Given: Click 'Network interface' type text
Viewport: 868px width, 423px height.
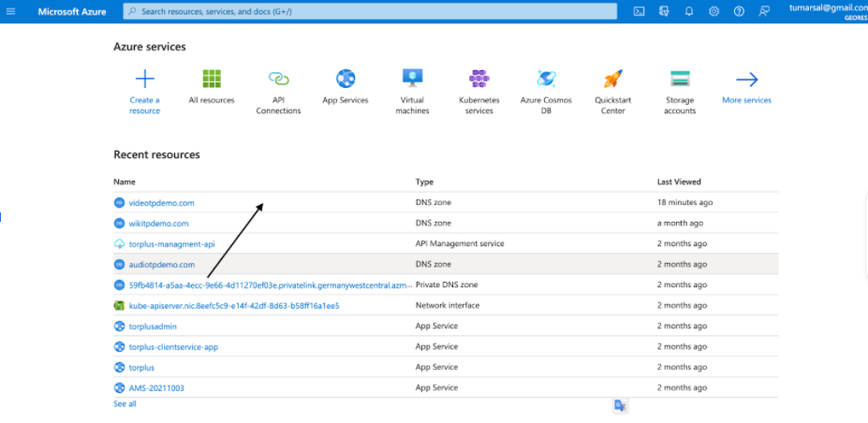Looking at the screenshot, I should tap(448, 306).
